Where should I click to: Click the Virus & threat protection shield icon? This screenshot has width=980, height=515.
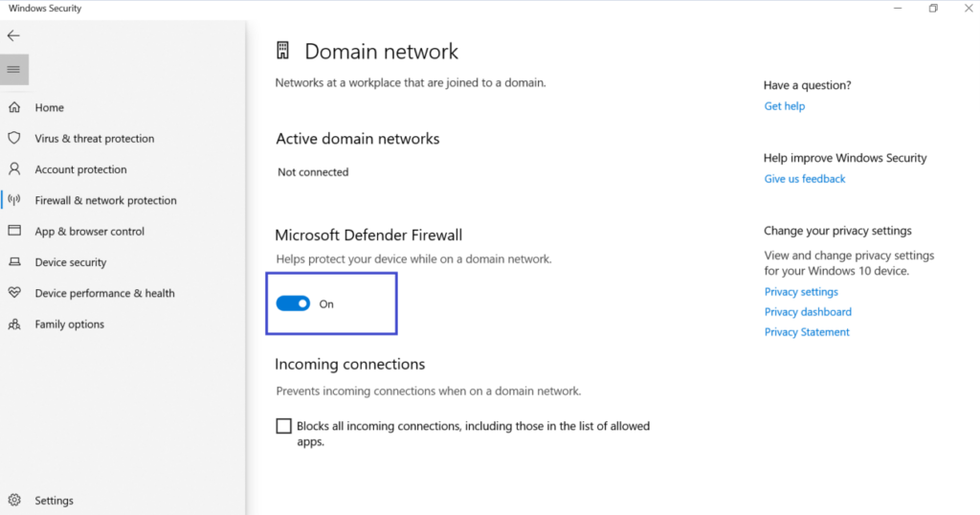pos(14,138)
